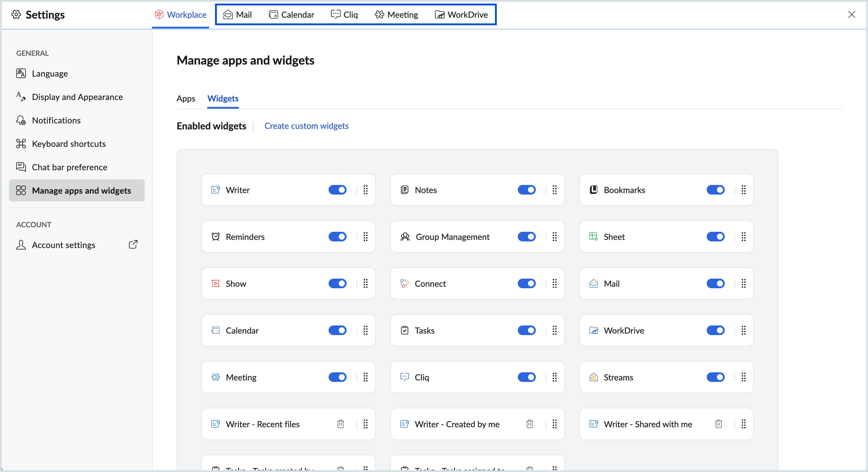The width and height of the screenshot is (868, 472).
Task: Switch off the Reminders widget
Action: coord(337,237)
